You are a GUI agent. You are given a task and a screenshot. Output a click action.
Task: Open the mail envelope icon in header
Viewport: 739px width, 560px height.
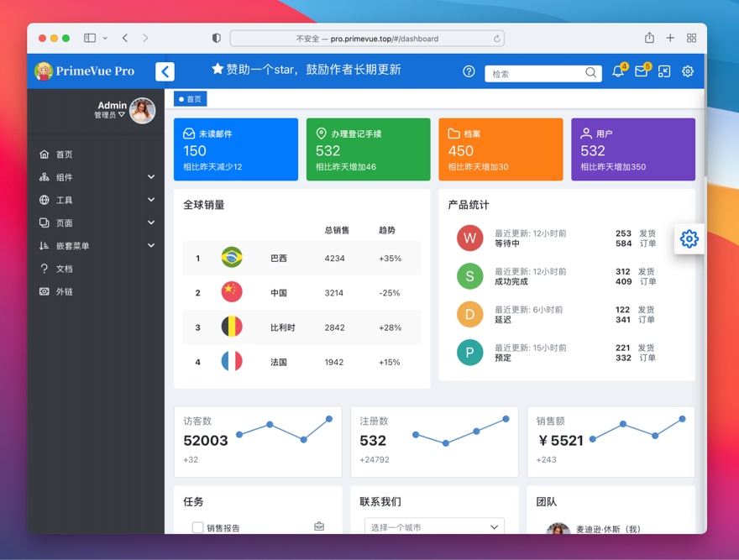642,72
